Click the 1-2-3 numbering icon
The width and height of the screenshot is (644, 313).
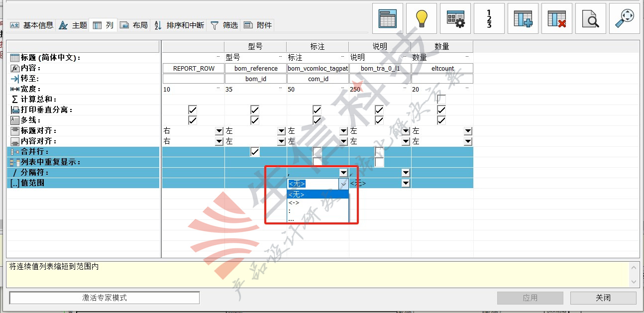[x=489, y=18]
